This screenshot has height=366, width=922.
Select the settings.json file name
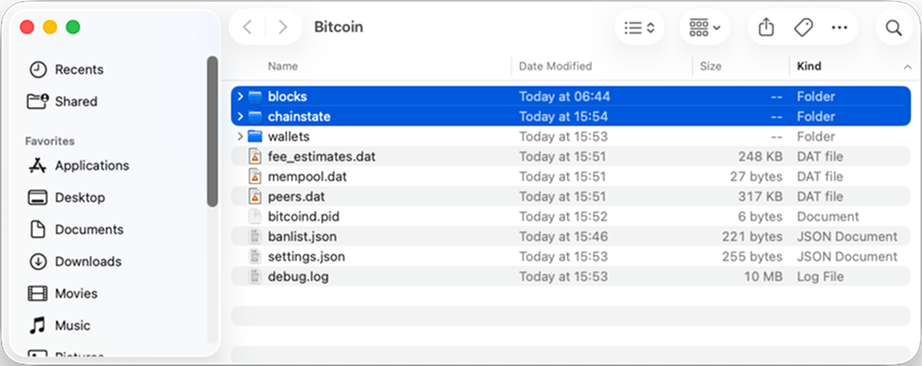pos(306,257)
